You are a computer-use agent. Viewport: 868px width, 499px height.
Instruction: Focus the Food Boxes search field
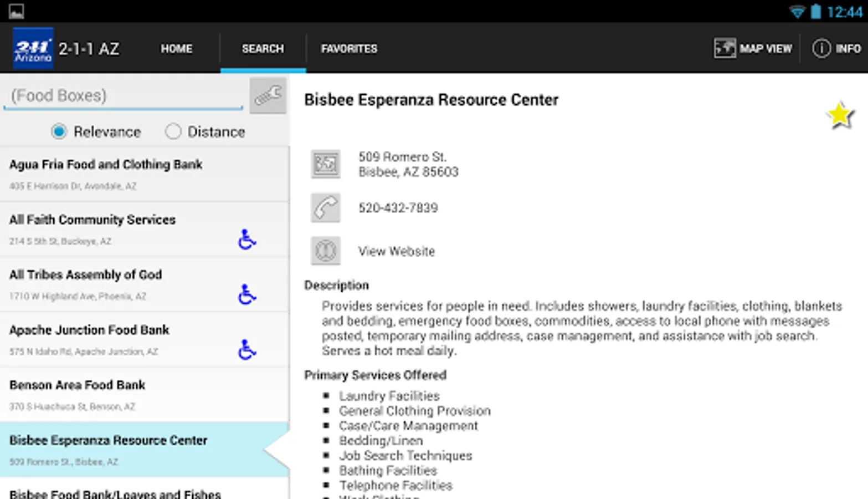[124, 96]
